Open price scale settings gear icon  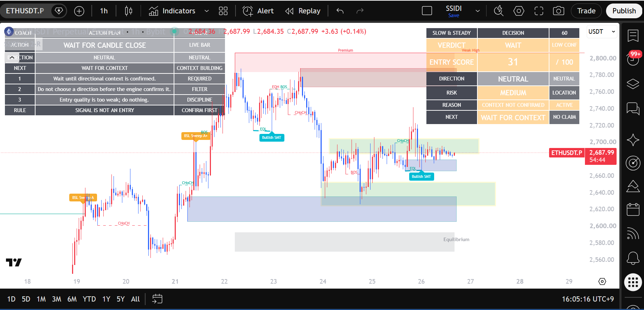point(602,282)
